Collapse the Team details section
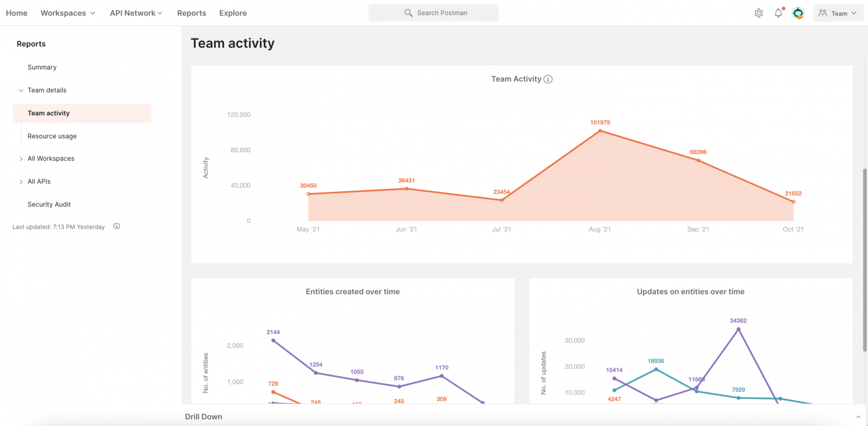 (x=21, y=91)
